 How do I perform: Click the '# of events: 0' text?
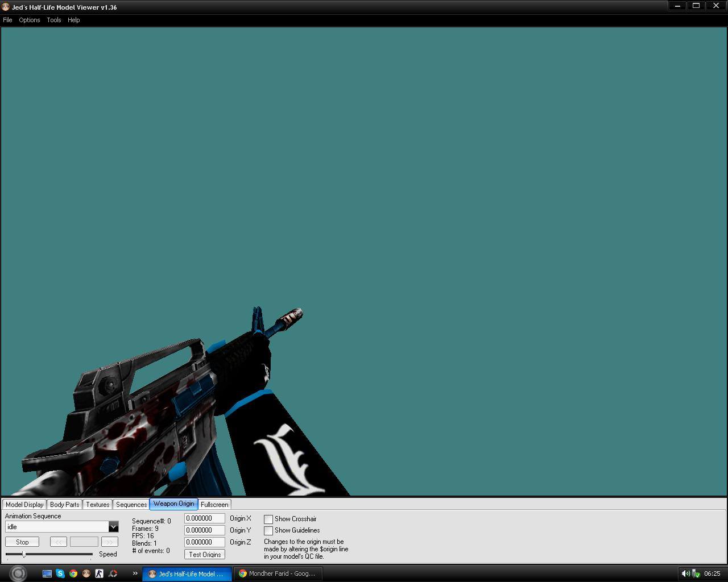click(x=151, y=551)
